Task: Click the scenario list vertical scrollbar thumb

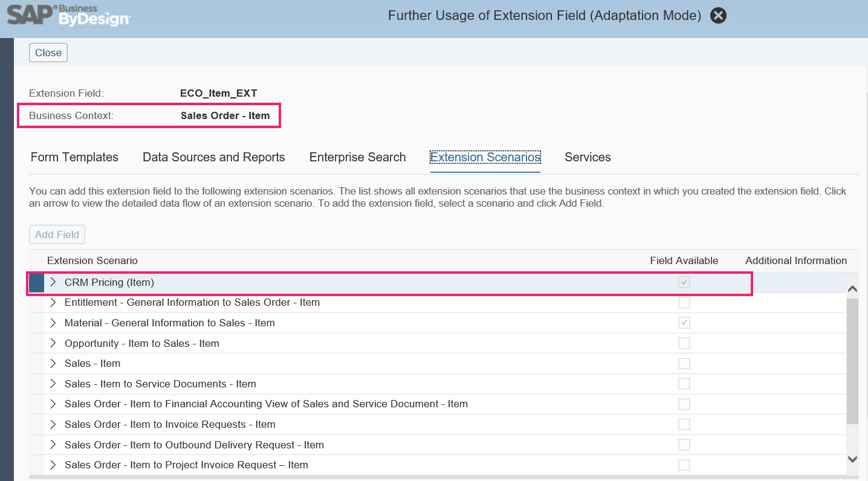Action: (x=852, y=361)
